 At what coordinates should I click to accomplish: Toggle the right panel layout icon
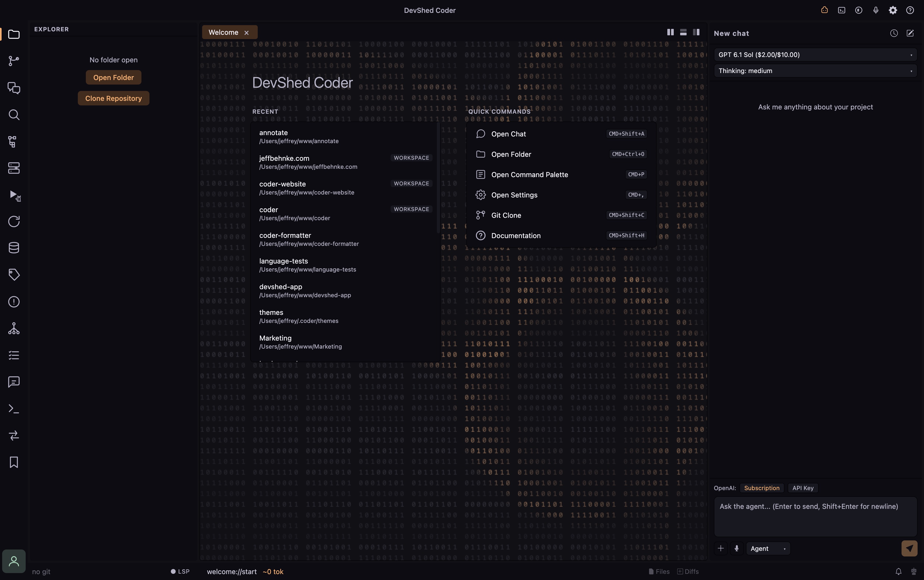(696, 32)
